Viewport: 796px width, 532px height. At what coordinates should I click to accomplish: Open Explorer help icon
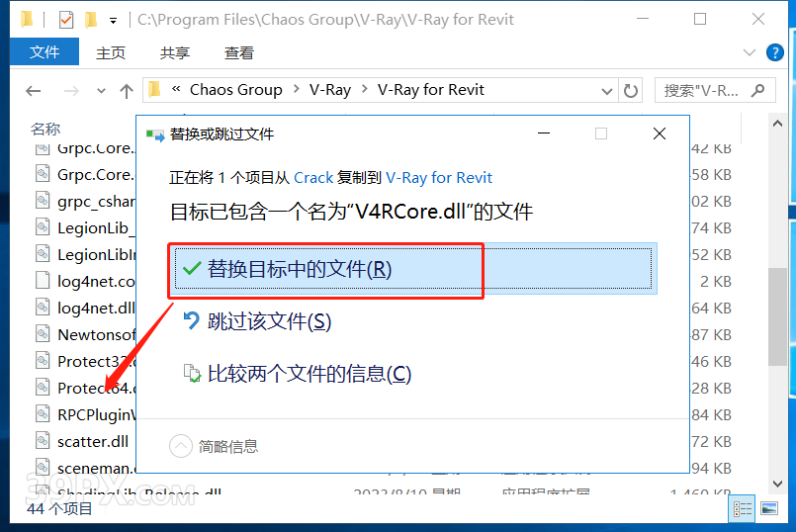click(x=774, y=52)
